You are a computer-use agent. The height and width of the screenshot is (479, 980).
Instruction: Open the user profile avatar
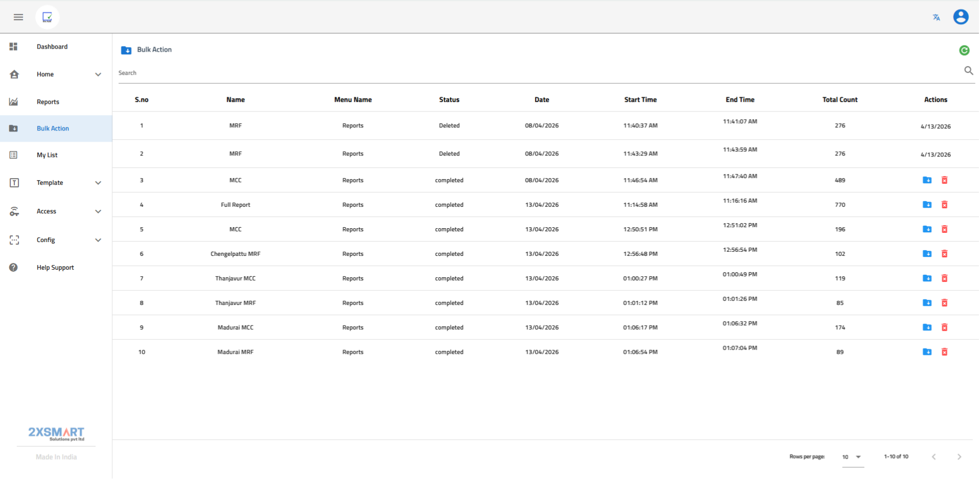[x=961, y=17]
